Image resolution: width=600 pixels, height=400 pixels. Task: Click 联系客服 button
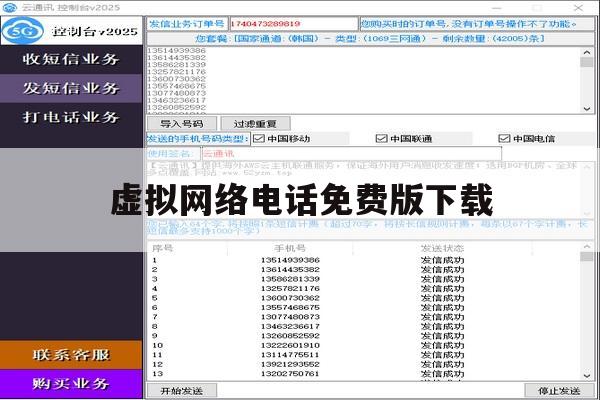71,355
